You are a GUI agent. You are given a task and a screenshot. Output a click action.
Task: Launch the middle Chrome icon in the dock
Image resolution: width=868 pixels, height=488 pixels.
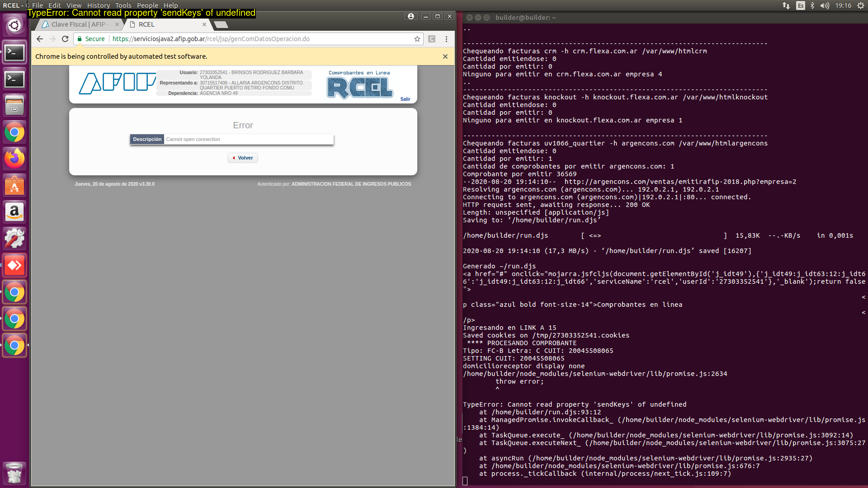(x=14, y=319)
